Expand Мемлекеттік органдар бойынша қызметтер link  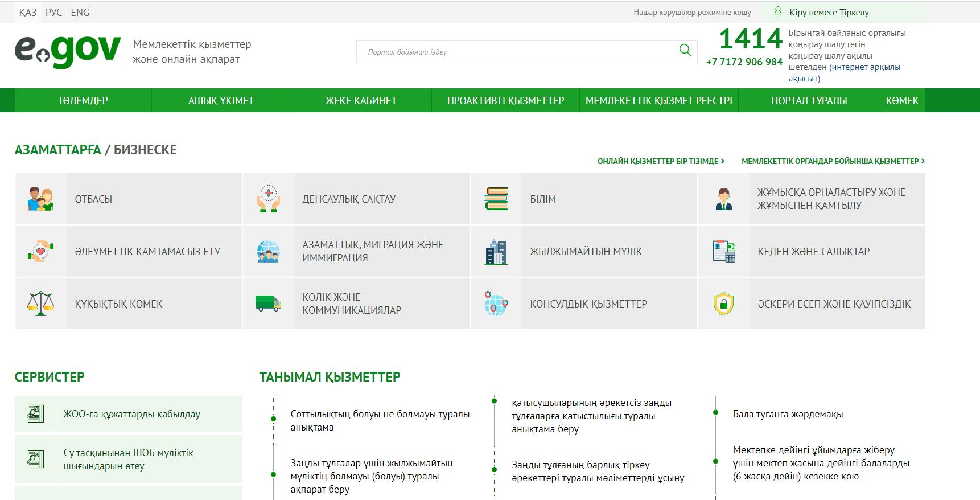(833, 162)
